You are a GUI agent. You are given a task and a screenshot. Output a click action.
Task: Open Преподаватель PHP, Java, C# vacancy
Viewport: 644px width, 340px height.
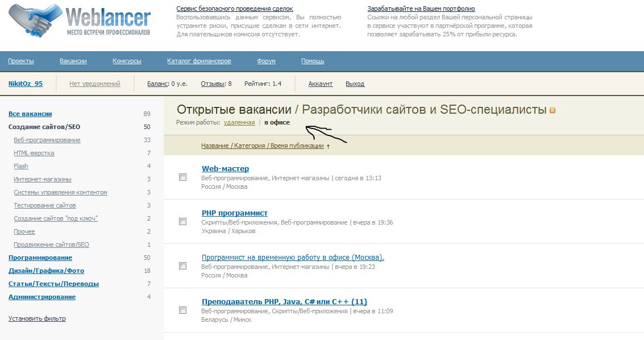tap(284, 301)
